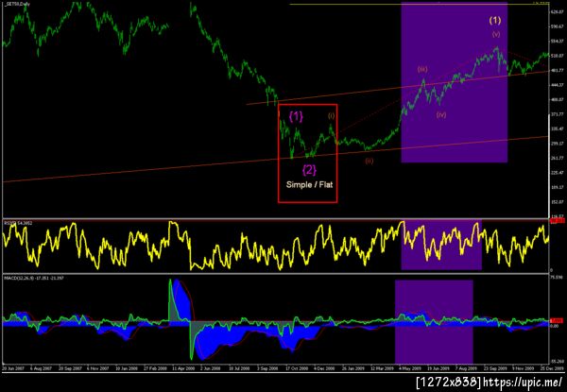Click the 17 Oct 2008 date label
Screen dimensions: 567x392
[x=297, y=368]
